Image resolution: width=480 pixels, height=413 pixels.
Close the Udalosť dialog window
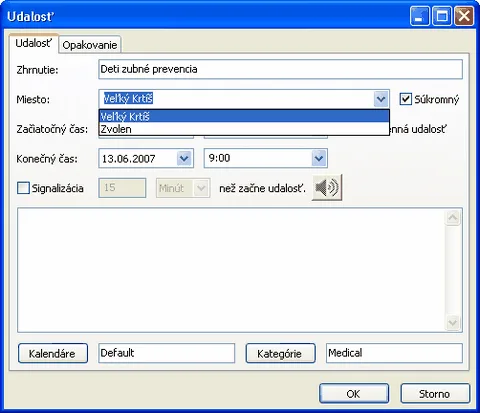point(464,16)
